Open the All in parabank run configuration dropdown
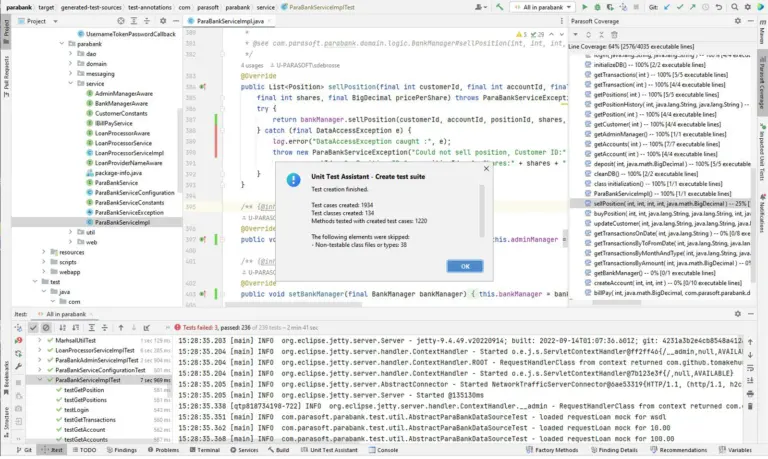The image size is (768, 459). click(543, 7)
